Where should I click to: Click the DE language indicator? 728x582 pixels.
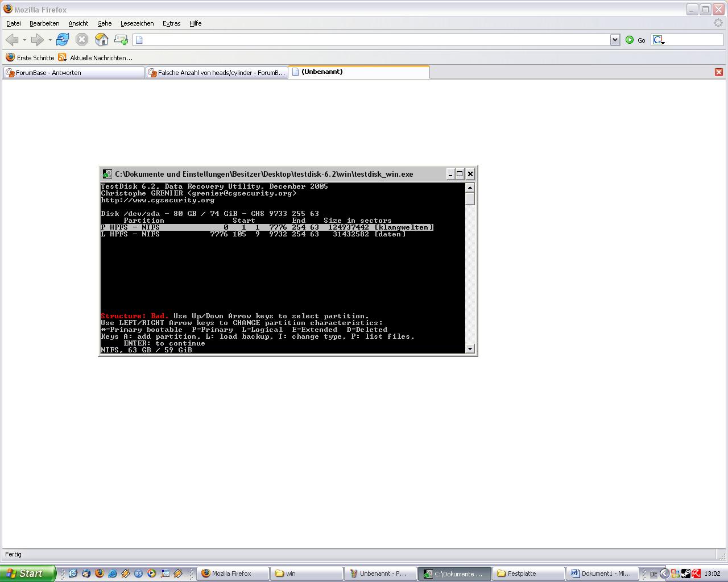(x=653, y=573)
